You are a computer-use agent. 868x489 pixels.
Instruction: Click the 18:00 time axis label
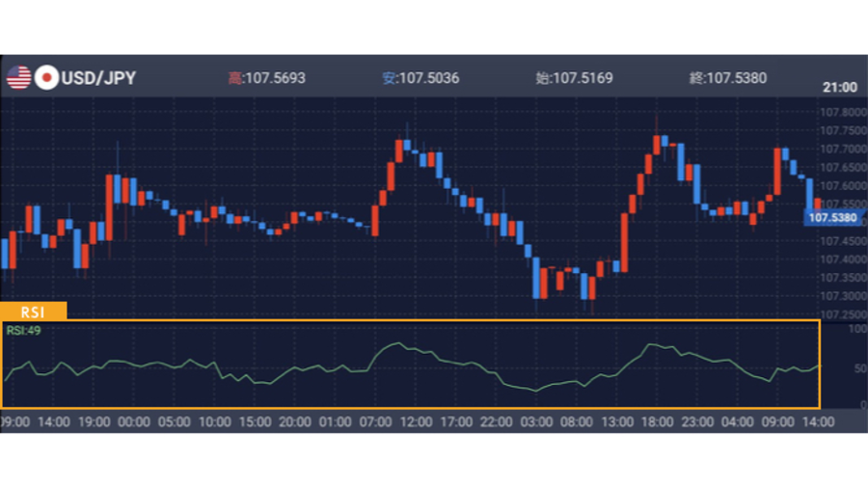[657, 422]
